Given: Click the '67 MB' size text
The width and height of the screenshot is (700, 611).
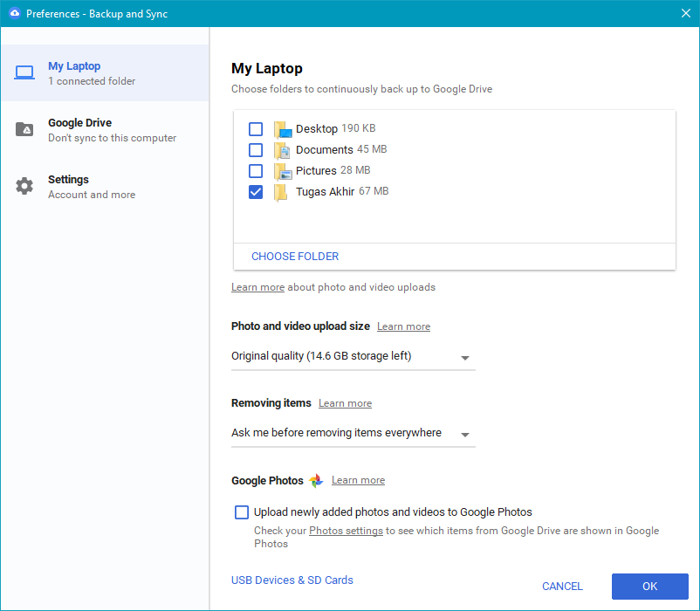Looking at the screenshot, I should pyautogui.click(x=374, y=191).
